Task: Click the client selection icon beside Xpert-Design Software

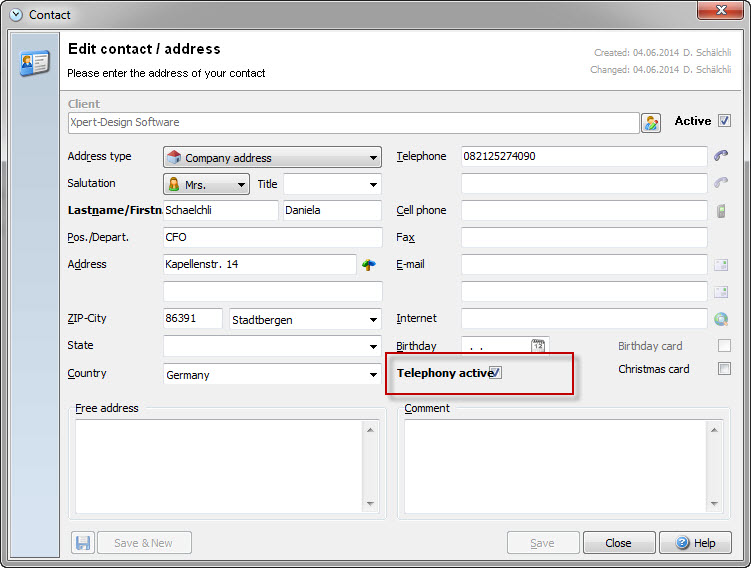Action: coord(651,123)
